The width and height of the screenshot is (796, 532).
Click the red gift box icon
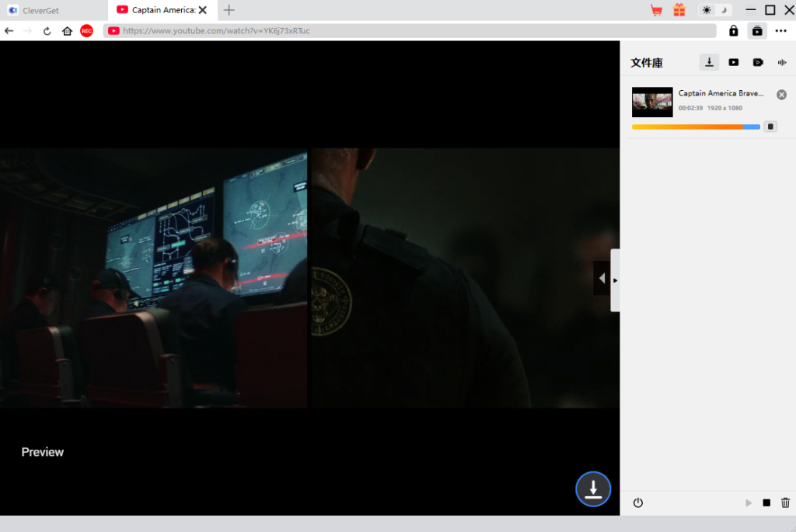click(679, 10)
